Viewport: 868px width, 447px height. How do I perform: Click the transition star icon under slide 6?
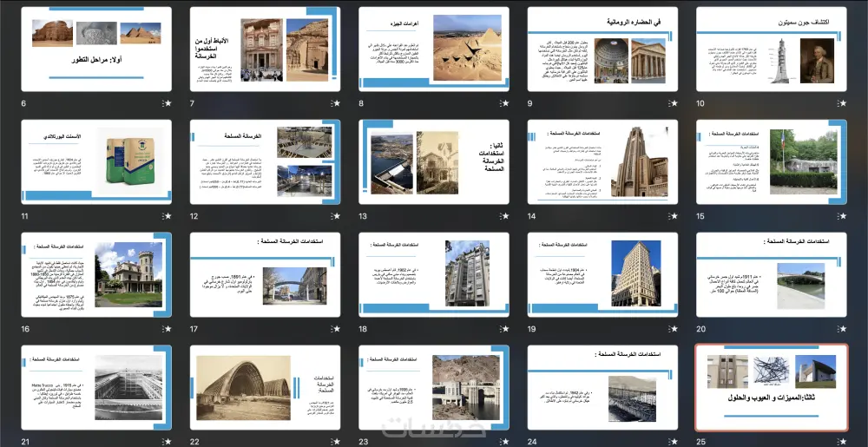click(166, 103)
